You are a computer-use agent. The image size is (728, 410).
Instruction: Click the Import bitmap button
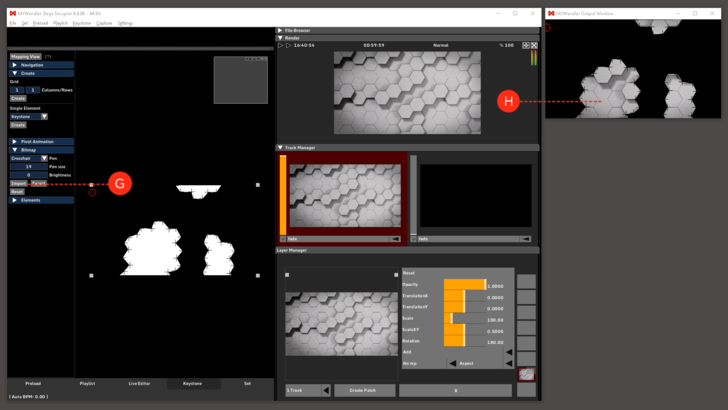pos(19,183)
